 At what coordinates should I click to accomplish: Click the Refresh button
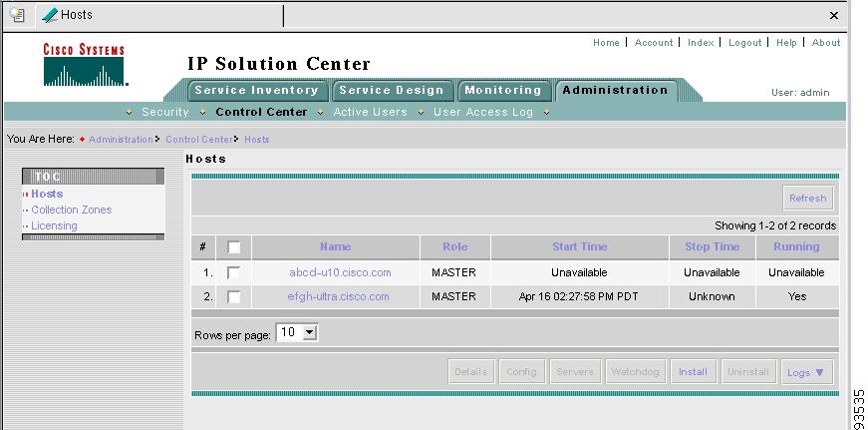pyautogui.click(x=807, y=199)
